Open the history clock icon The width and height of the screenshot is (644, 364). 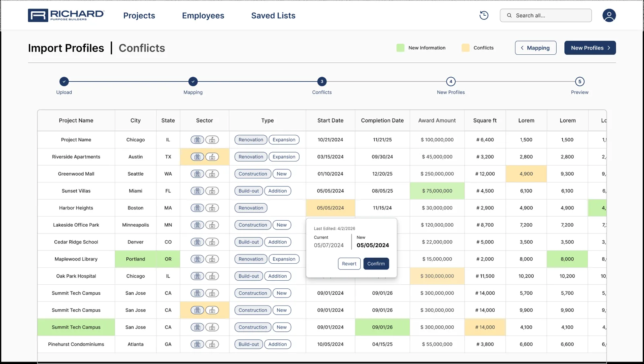point(484,15)
